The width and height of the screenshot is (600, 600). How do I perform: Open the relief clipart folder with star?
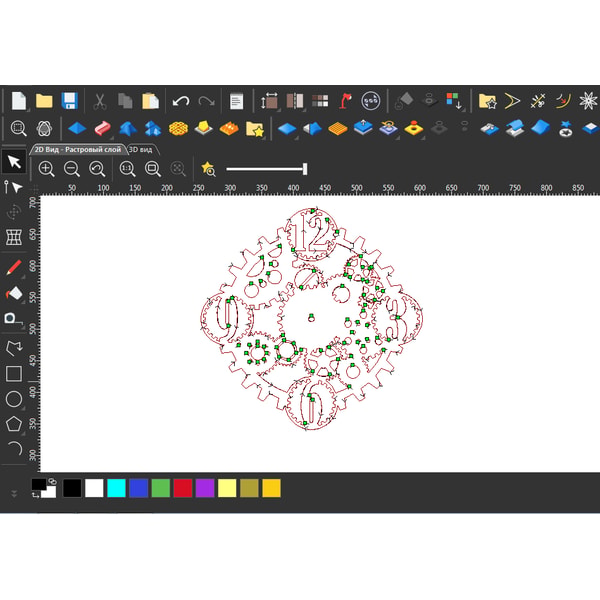pyautogui.click(x=254, y=129)
